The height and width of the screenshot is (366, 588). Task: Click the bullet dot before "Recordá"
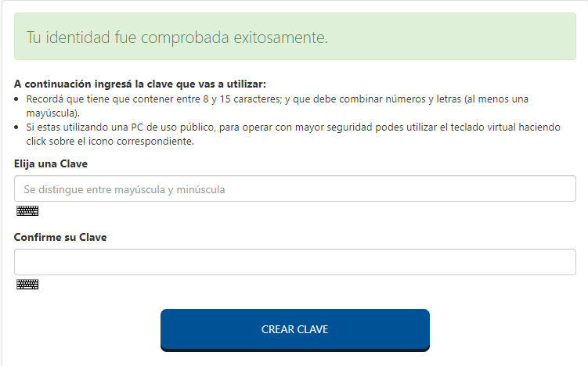[x=18, y=100]
